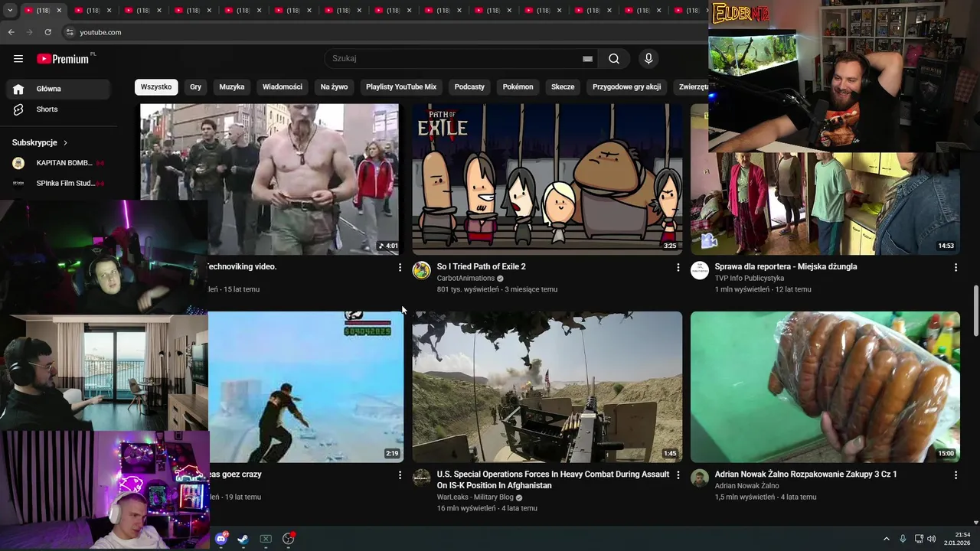Viewport: 980px width, 551px height.
Task: Close the active first browser tab
Action: tap(59, 10)
